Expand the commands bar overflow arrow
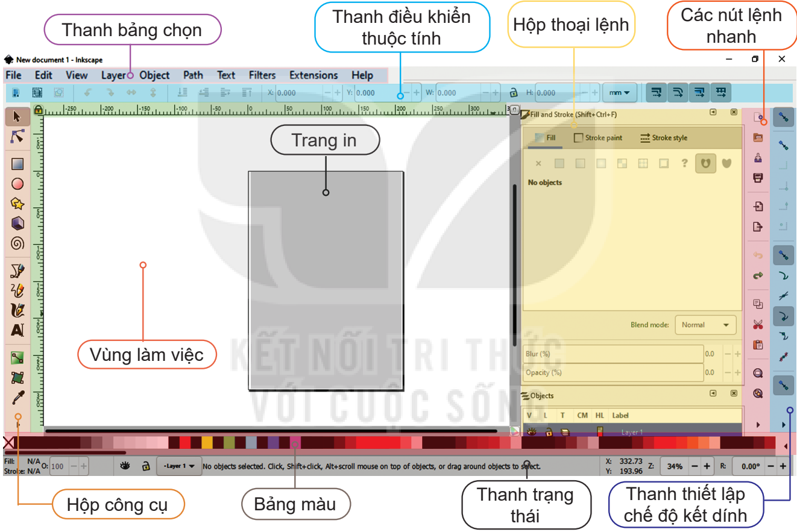Screen dimensions: 797x532 click(758, 425)
